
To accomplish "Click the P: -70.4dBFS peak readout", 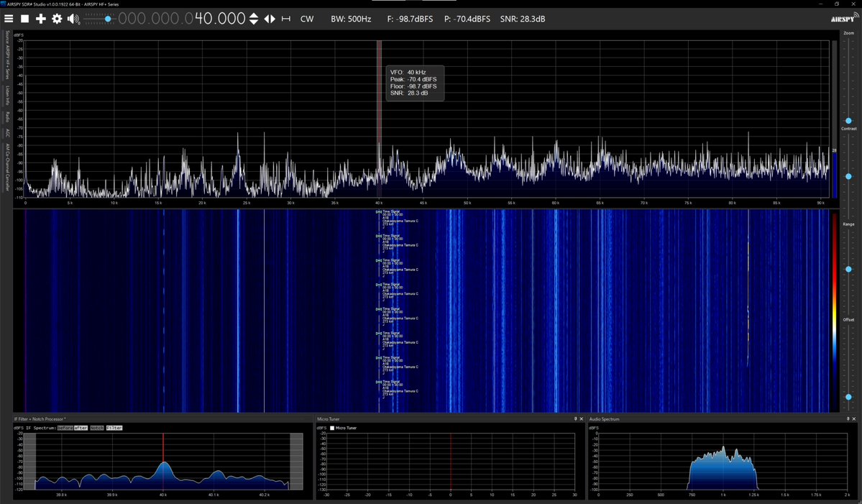I will coord(467,19).
